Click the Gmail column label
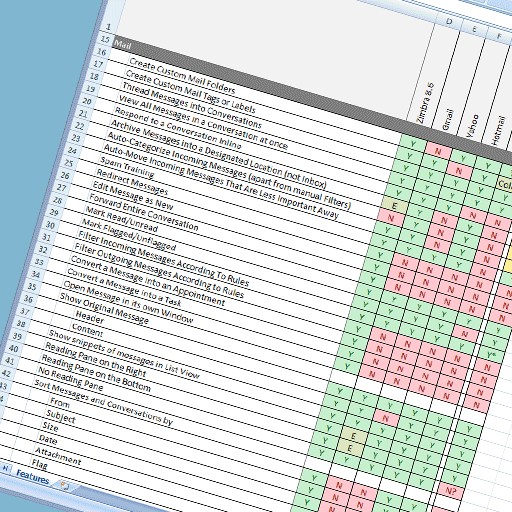512x512 pixels. pos(448,120)
